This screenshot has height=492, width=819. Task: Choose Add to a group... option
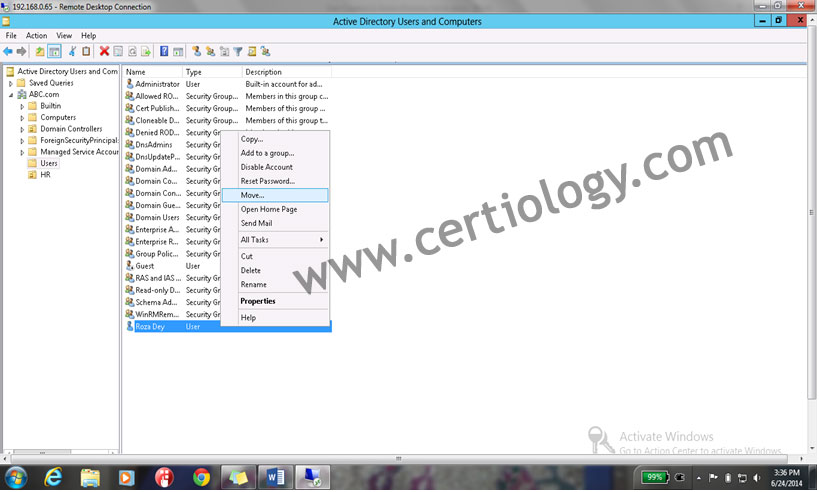(275, 153)
